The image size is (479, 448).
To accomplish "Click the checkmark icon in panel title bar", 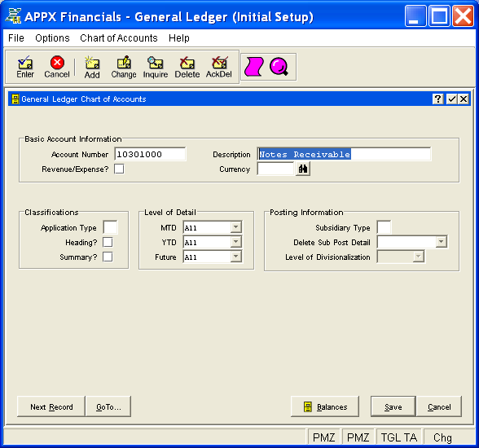I will pyautogui.click(x=451, y=99).
